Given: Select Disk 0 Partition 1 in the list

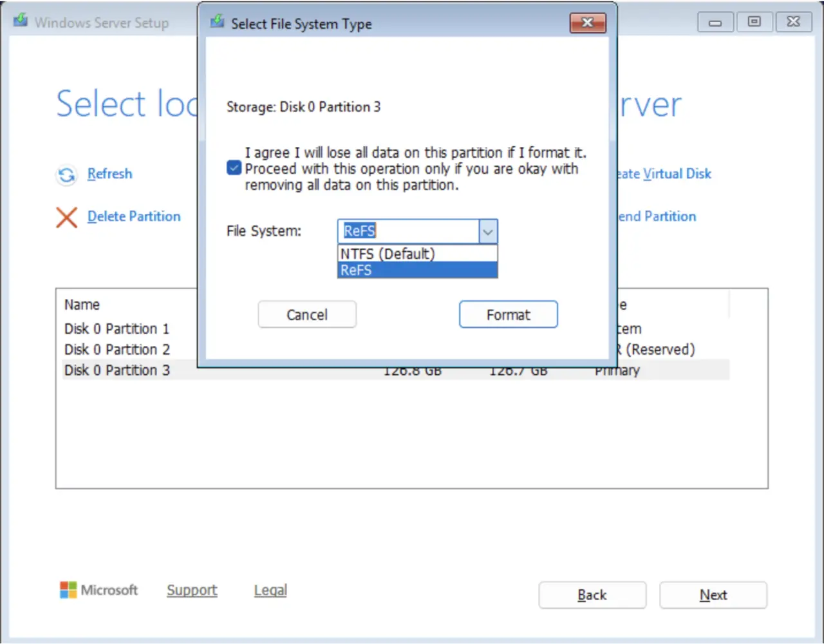Looking at the screenshot, I should coord(117,328).
